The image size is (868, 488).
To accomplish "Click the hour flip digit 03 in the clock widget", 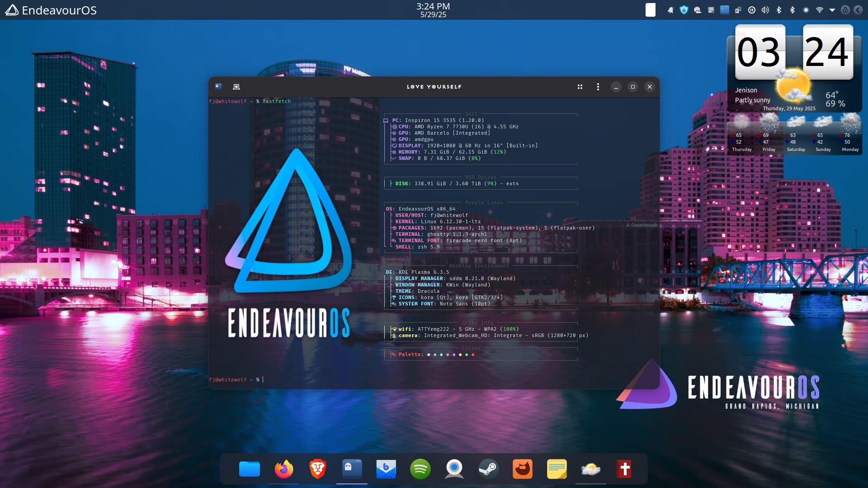I will pos(759,52).
